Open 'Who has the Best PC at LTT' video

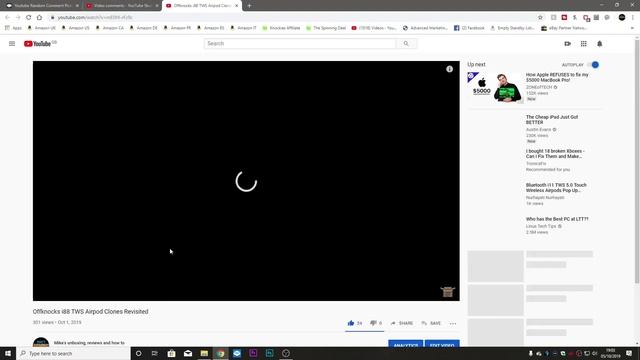tap(557, 219)
